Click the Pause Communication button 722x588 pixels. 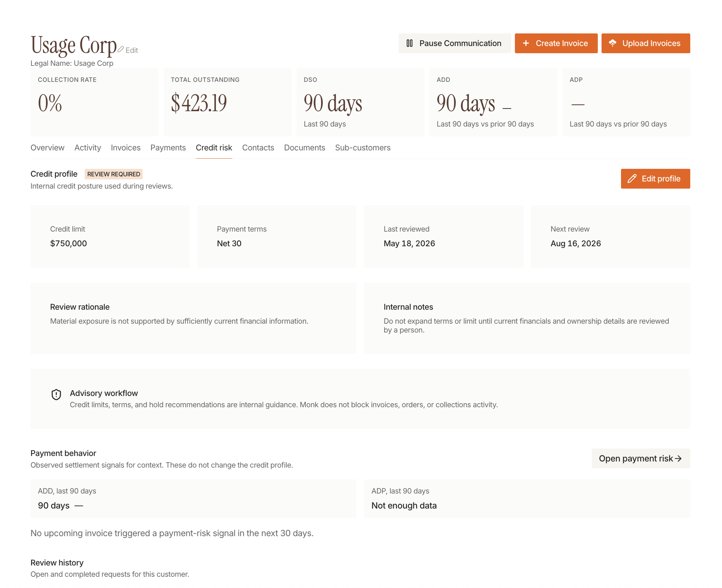454,43
